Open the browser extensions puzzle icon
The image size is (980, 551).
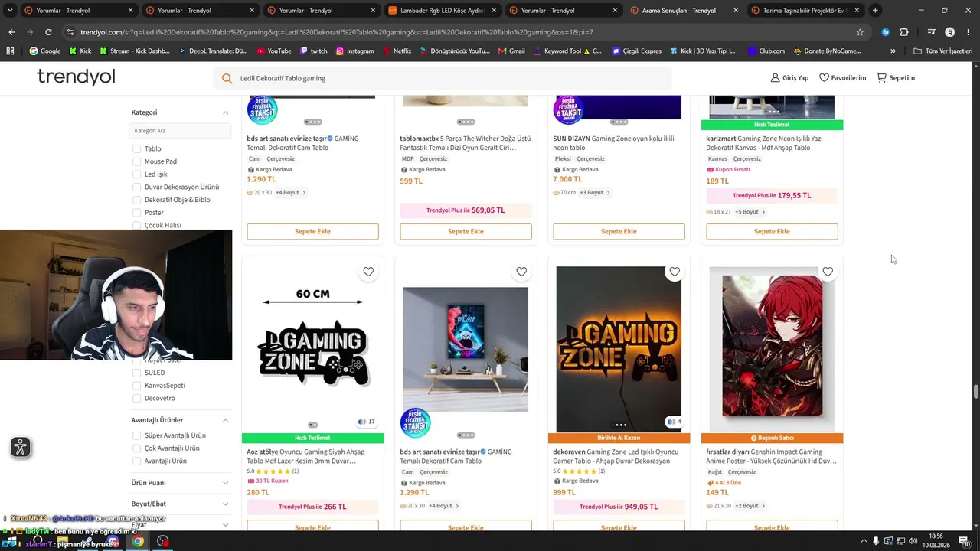click(x=904, y=32)
